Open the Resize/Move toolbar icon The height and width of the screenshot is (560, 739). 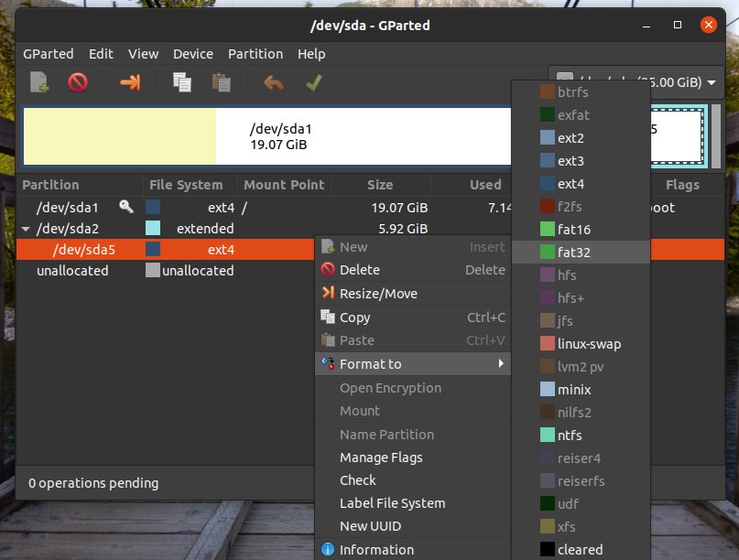point(128,82)
